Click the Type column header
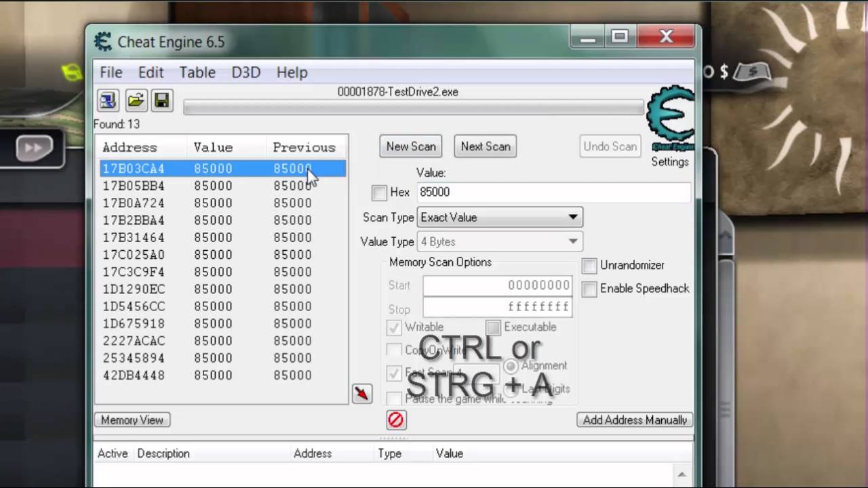This screenshot has width=868, height=488. point(389,453)
